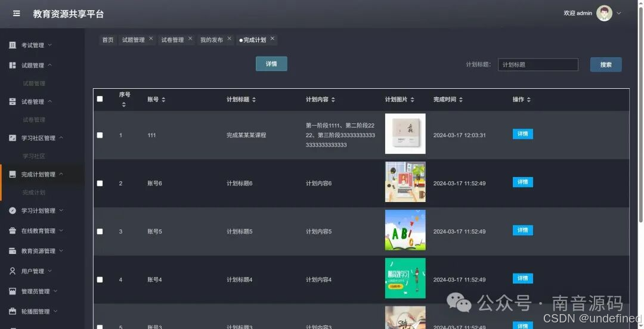644x329 pixels.
Task: Close the 试卷管理 tab
Action: click(190, 38)
